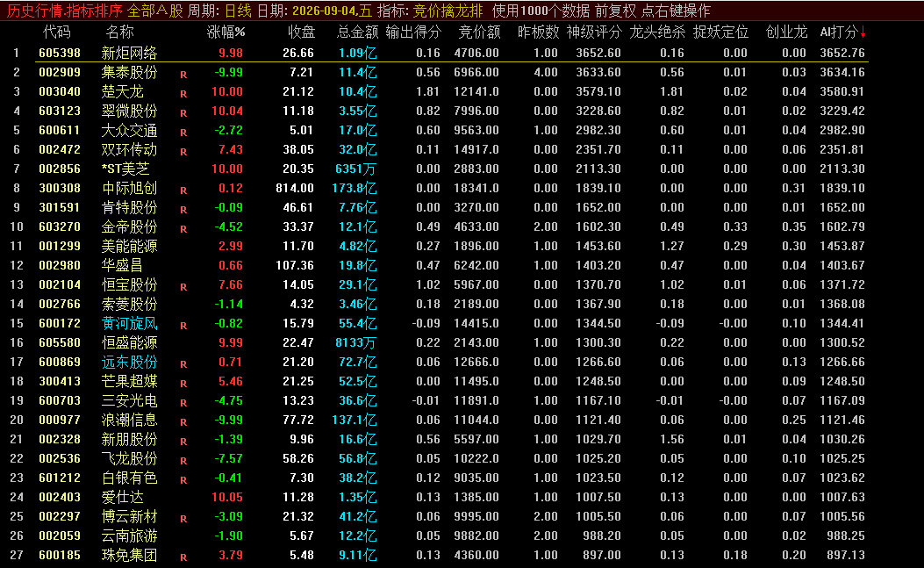Change the 日线 period setting
The width and height of the screenshot is (924, 568).
point(238,11)
